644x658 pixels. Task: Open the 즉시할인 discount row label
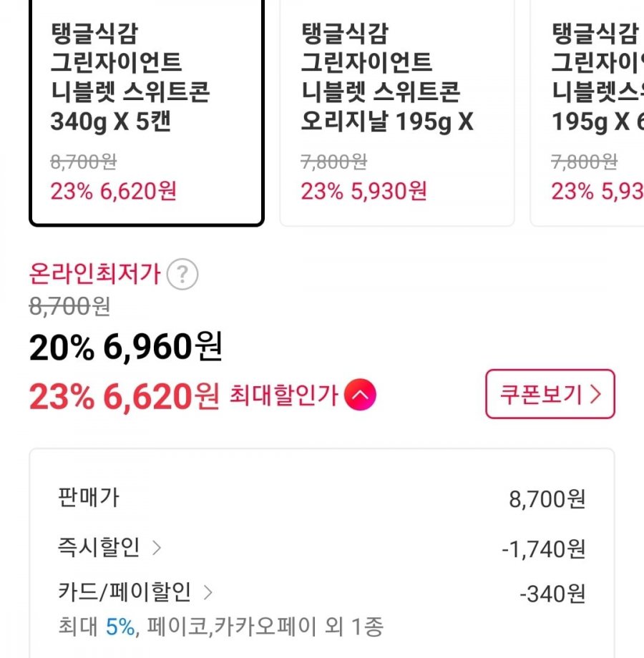click(98, 549)
